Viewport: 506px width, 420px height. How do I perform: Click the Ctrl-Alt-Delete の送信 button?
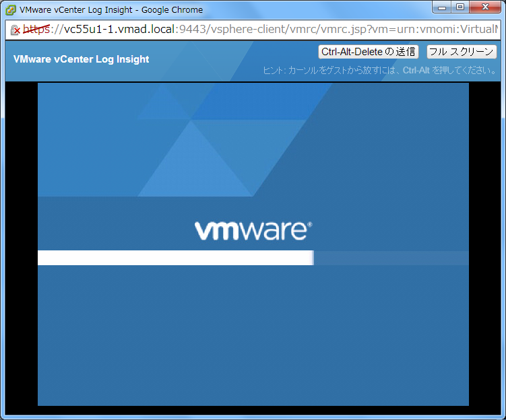[x=368, y=52]
